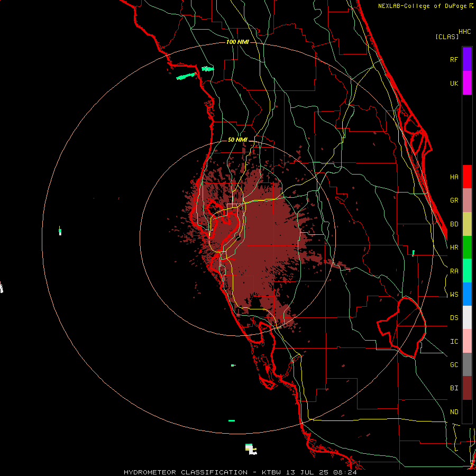
Task: Click the white and yellow echo cluster offshore
Action: pyautogui.click(x=251, y=449)
